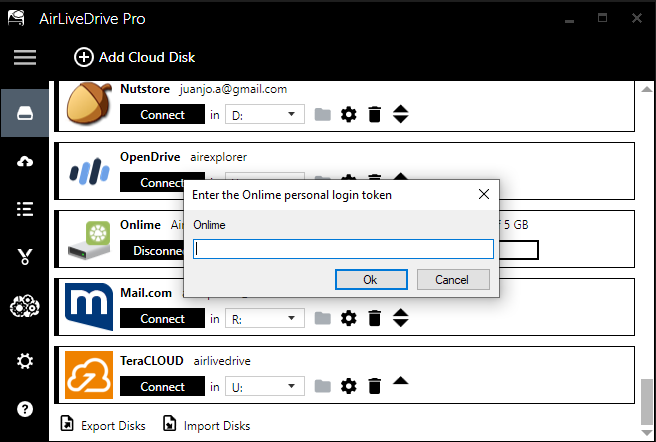
Task: Delete the TeraCLOUD disk
Action: tap(374, 386)
